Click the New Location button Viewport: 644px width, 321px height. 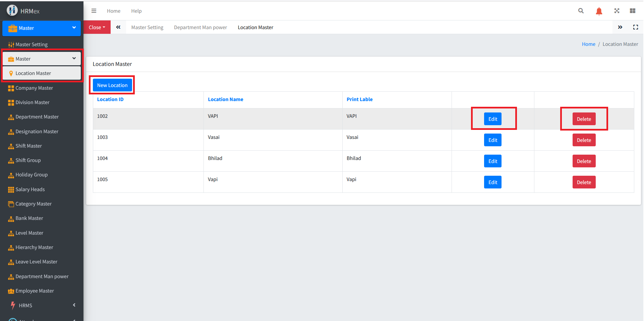point(112,85)
